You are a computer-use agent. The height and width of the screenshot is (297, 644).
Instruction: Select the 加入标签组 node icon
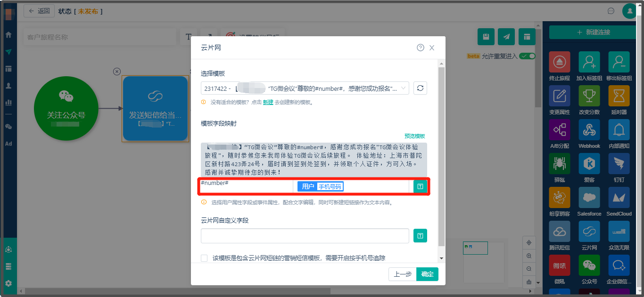point(589,62)
